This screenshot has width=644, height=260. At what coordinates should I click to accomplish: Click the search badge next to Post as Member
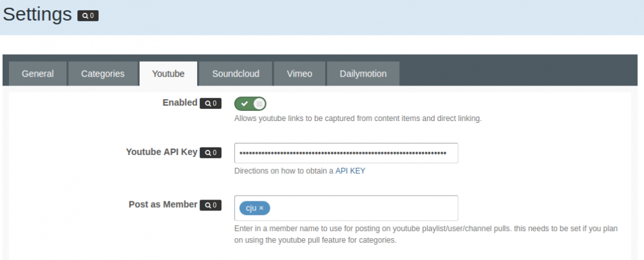pos(211,205)
